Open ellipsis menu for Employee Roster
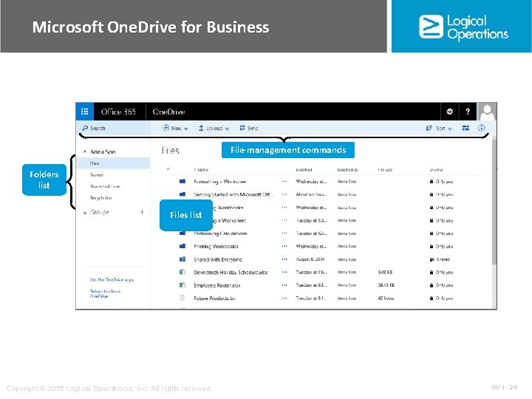The height and width of the screenshot is (399, 532). click(x=284, y=285)
